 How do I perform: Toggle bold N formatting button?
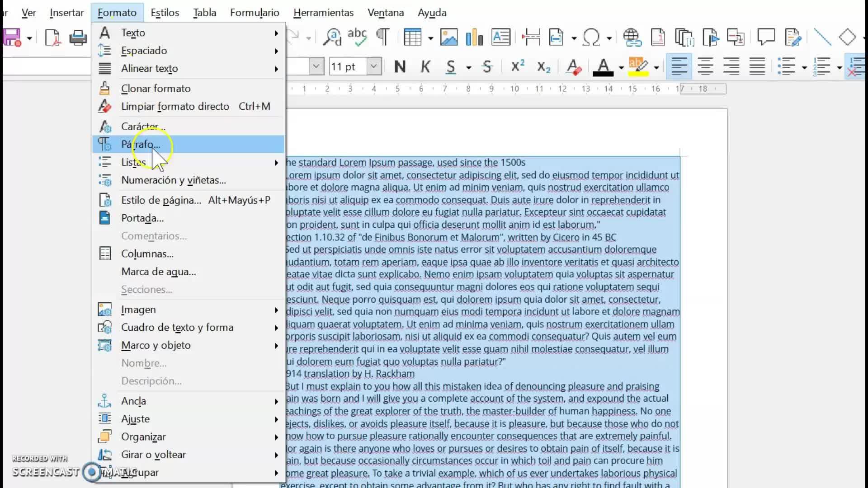tap(400, 67)
